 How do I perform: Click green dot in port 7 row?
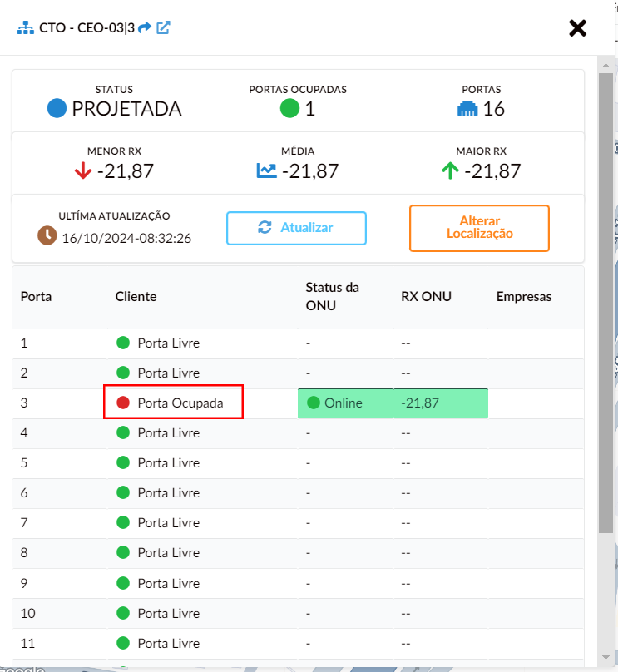[123, 523]
